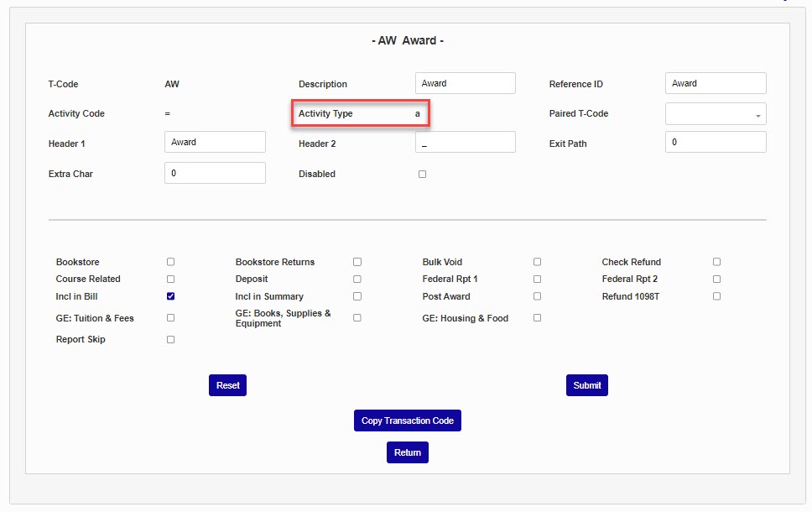
Task: Toggle the Incl in Bill checkbox
Action: tap(170, 296)
